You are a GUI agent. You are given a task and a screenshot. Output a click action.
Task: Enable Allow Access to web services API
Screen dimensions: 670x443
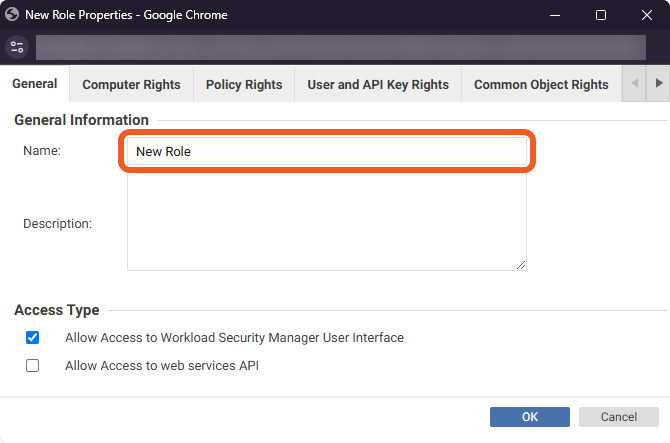[x=33, y=366]
